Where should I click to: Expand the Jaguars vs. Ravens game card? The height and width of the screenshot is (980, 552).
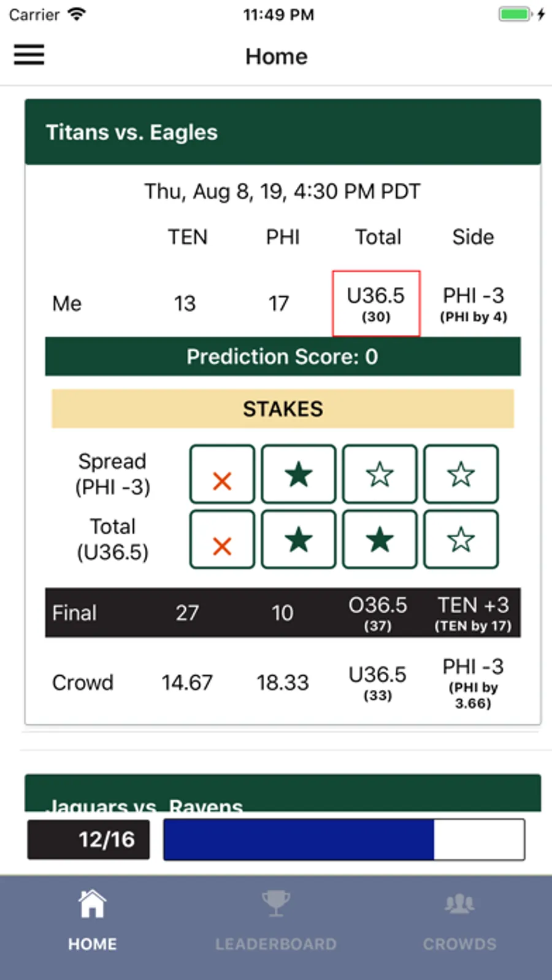point(283,797)
